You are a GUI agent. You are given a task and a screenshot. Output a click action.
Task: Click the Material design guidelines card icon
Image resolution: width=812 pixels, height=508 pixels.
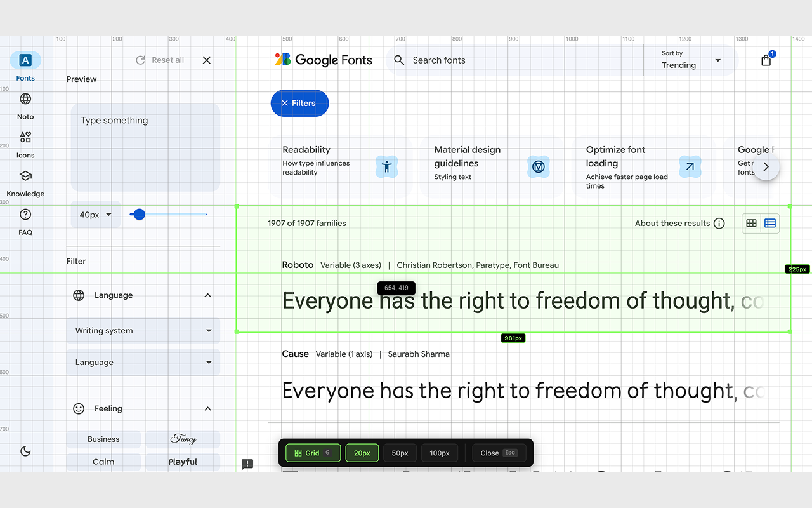539,167
